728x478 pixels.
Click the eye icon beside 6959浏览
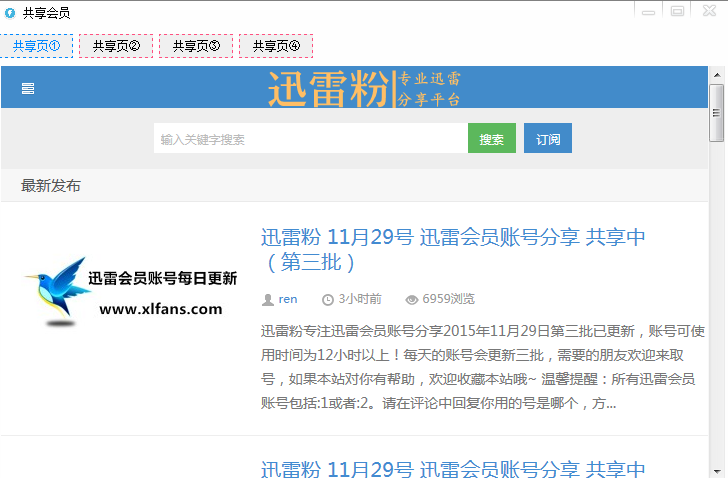[412, 300]
